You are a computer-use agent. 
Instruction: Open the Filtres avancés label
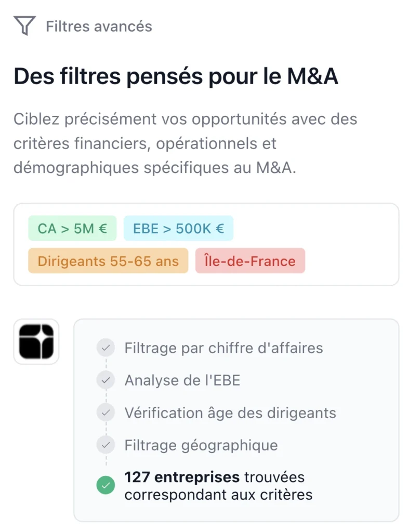pyautogui.click(x=99, y=26)
